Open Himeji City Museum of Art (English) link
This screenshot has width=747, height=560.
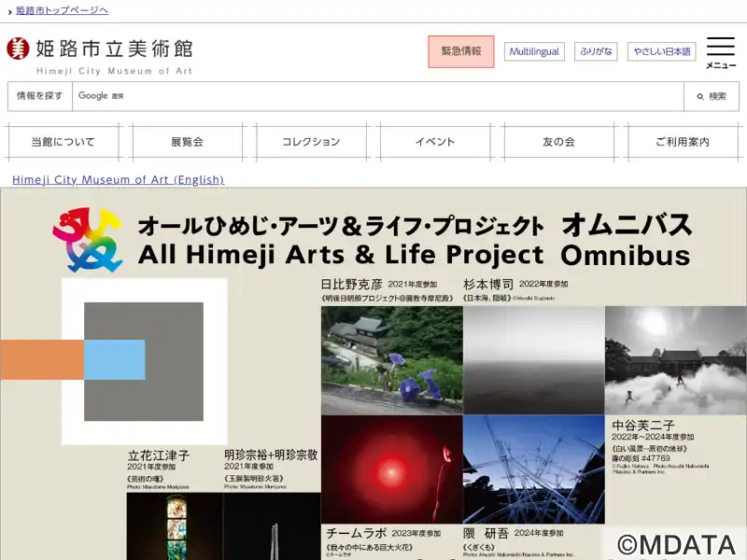pyautogui.click(x=119, y=179)
